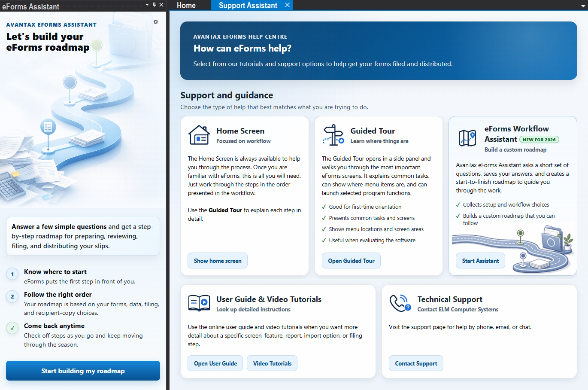Click the "Let's build your eForms roadmap" heading
This screenshot has height=390, width=588.
tap(48, 42)
